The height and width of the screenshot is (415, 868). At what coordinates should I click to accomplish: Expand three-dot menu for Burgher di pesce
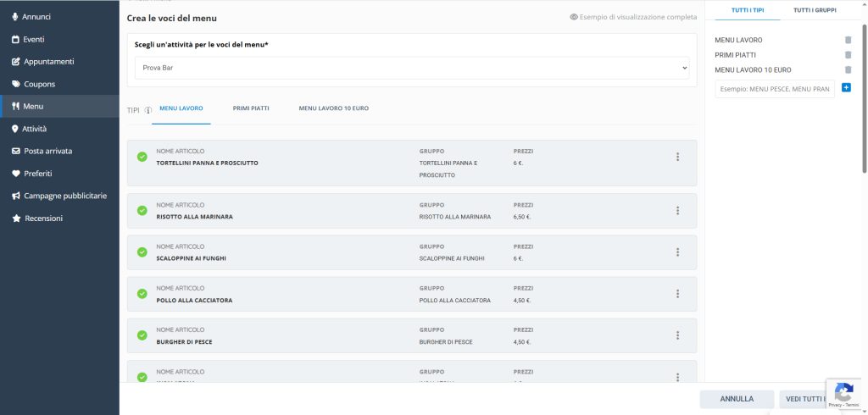point(677,335)
